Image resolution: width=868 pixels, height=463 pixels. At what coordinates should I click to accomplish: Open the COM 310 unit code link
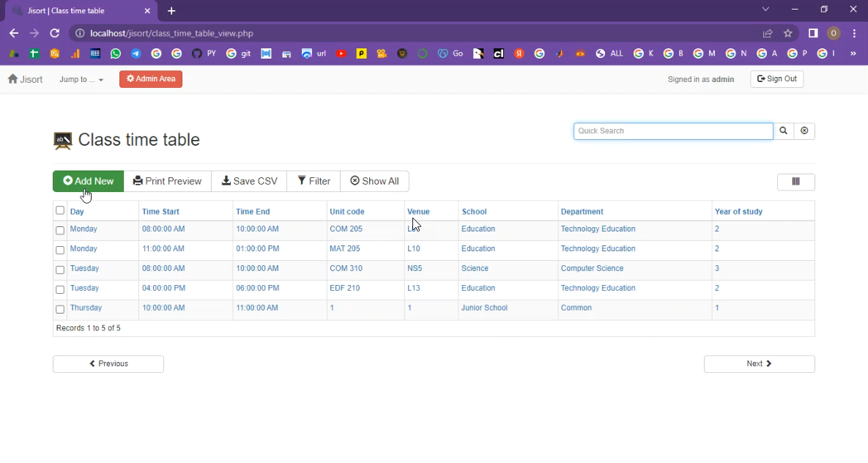coord(346,269)
